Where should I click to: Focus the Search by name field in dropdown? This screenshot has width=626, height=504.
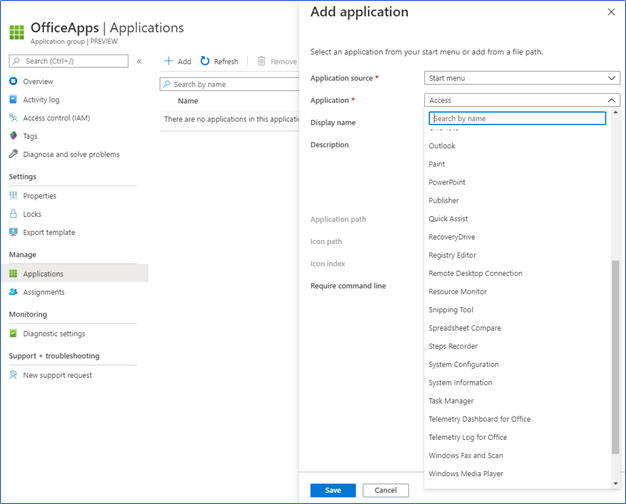click(517, 118)
